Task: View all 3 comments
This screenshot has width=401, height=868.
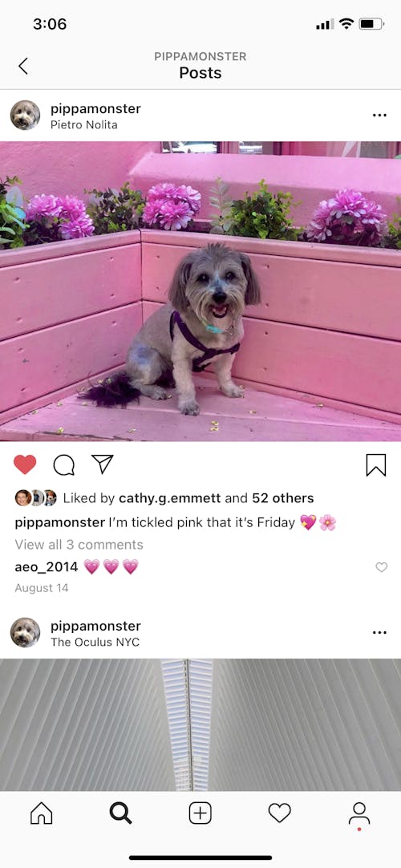Action: click(79, 545)
